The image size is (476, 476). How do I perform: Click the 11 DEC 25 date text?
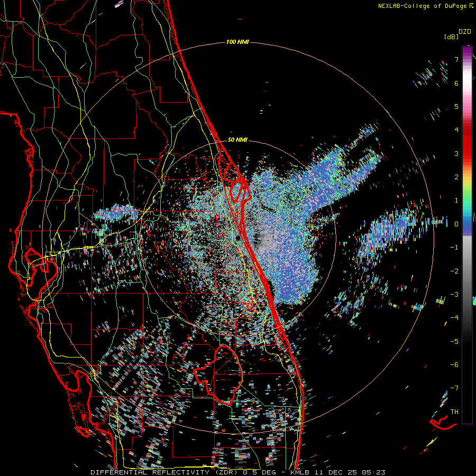click(337, 472)
